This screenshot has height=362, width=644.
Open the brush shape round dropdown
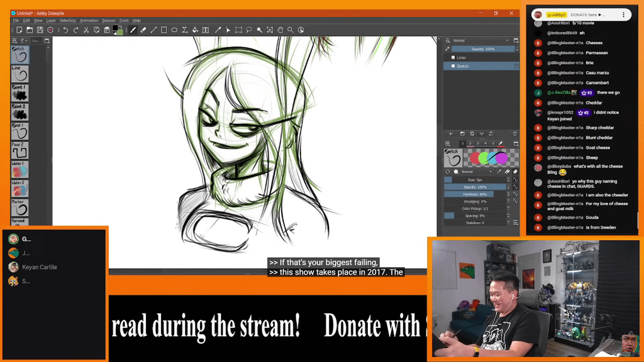point(457,172)
